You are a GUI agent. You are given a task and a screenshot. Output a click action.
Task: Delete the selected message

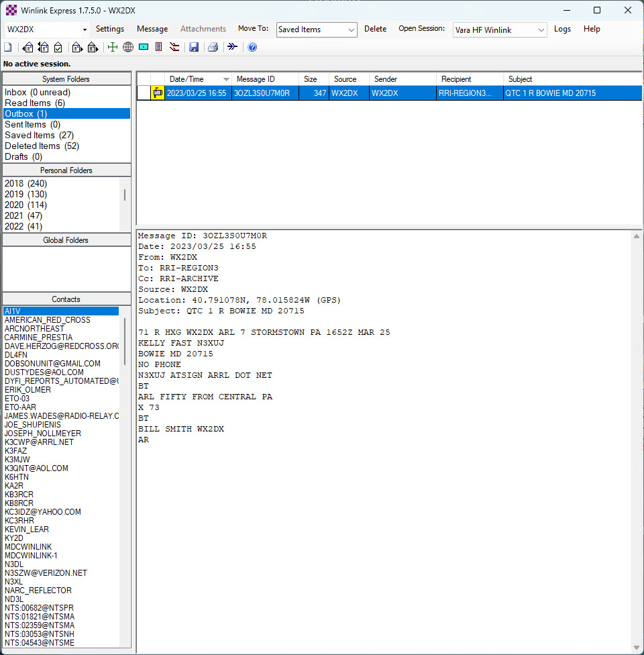pyautogui.click(x=375, y=29)
